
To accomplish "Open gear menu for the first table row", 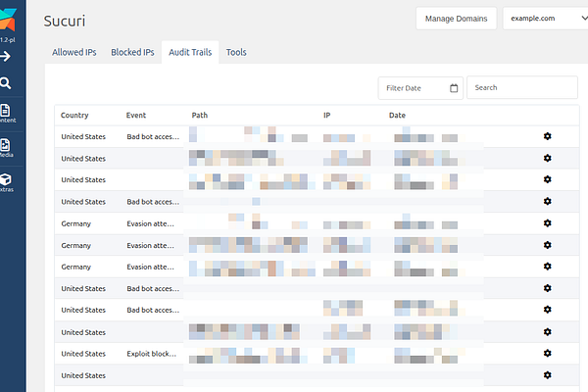I will (x=548, y=136).
